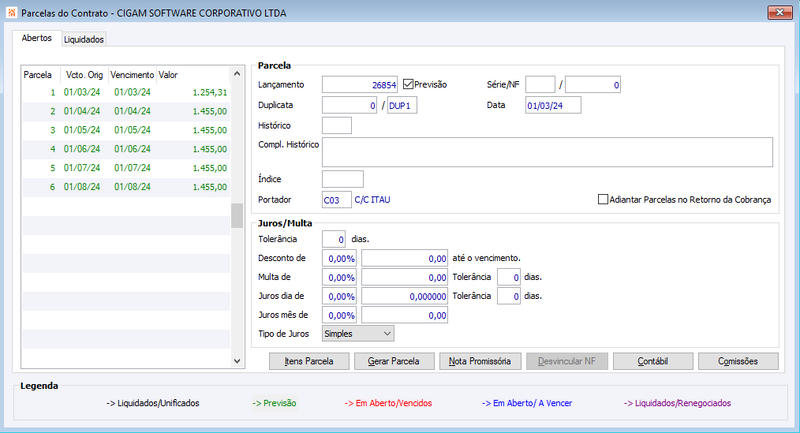Screen dimensions: 800x433
Task: Click the Previsão legend entry
Action: pyautogui.click(x=274, y=403)
